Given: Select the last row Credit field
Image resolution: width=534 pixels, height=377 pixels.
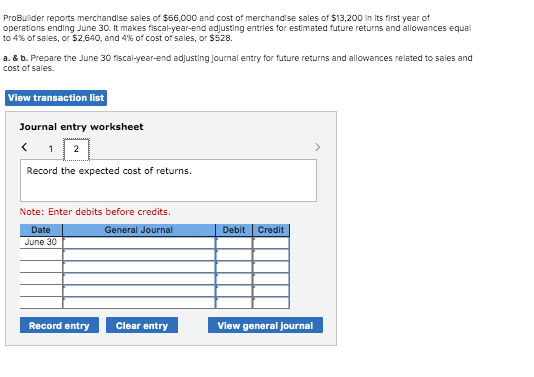Looking at the screenshot, I should point(271,303).
